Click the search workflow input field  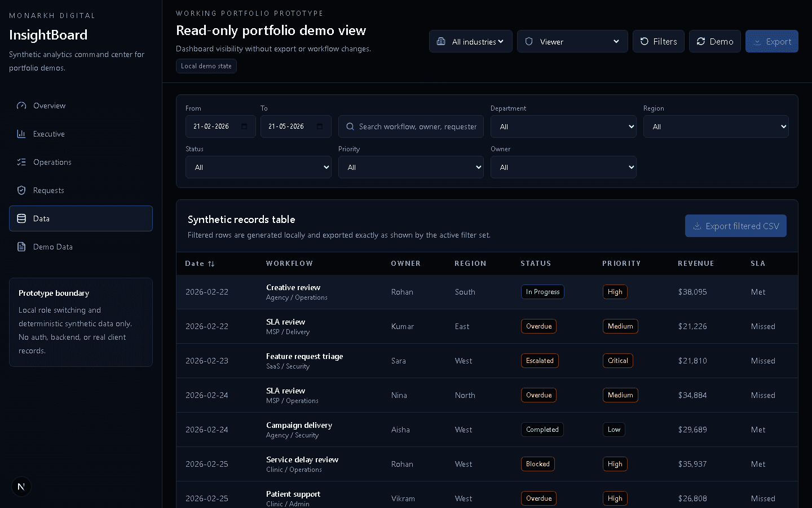click(x=411, y=126)
